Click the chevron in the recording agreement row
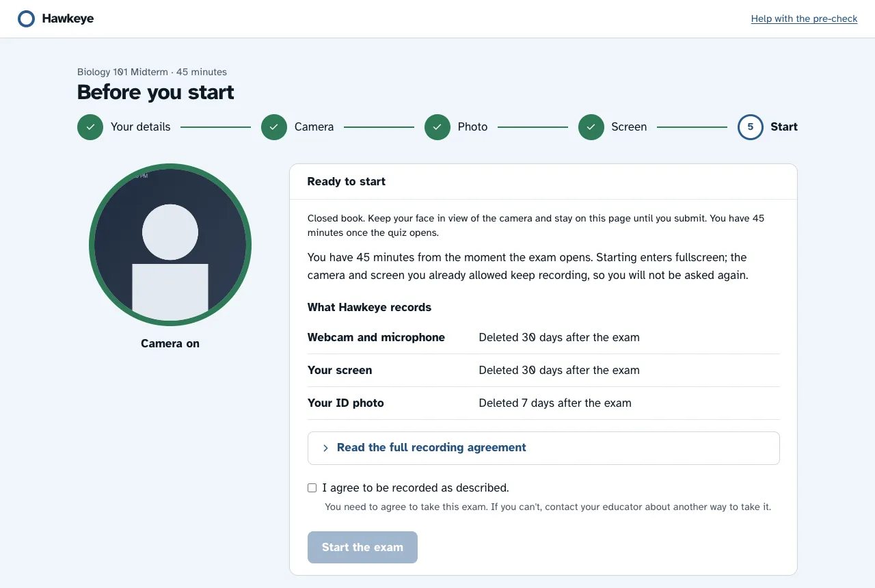The width and height of the screenshot is (875, 588). (x=325, y=448)
